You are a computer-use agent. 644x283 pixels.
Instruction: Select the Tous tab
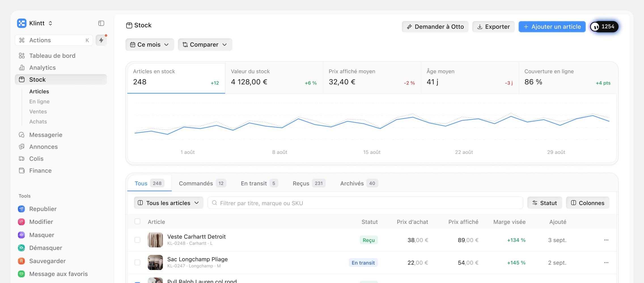click(149, 183)
